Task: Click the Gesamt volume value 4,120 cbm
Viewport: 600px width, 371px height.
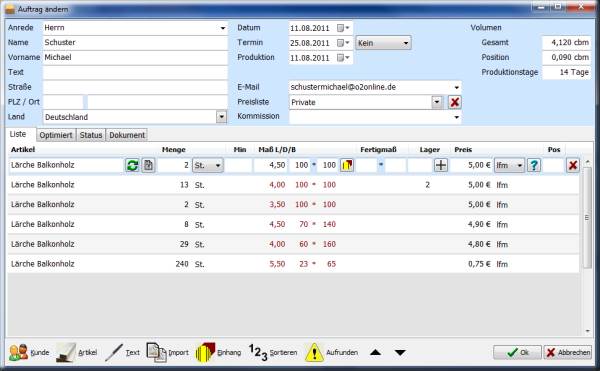Action: [x=567, y=43]
